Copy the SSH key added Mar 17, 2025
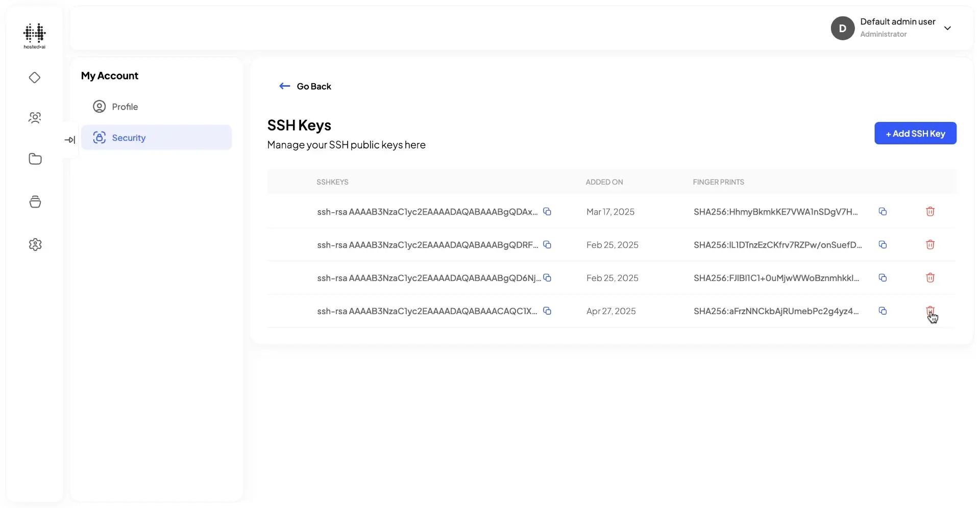 coord(547,211)
